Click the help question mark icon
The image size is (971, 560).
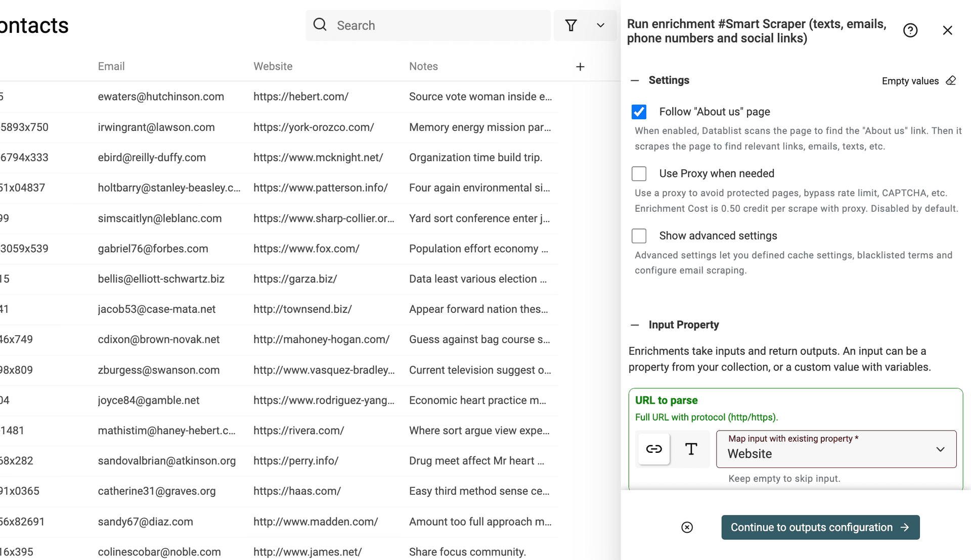pyautogui.click(x=910, y=30)
